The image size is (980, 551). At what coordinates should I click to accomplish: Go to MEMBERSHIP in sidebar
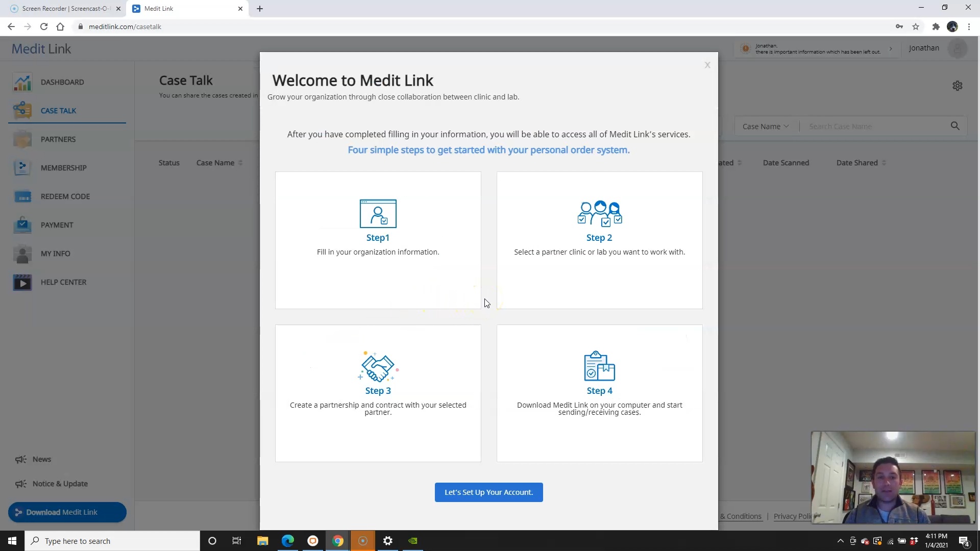click(x=64, y=168)
